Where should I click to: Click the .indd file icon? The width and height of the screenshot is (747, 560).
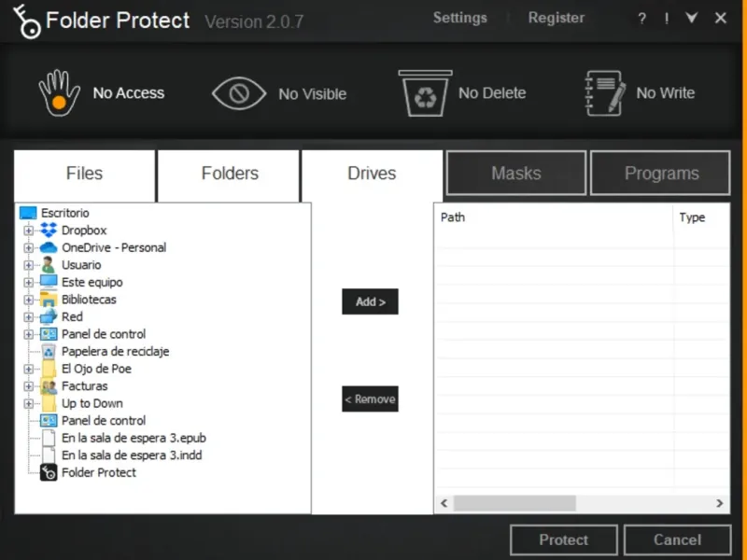point(49,455)
